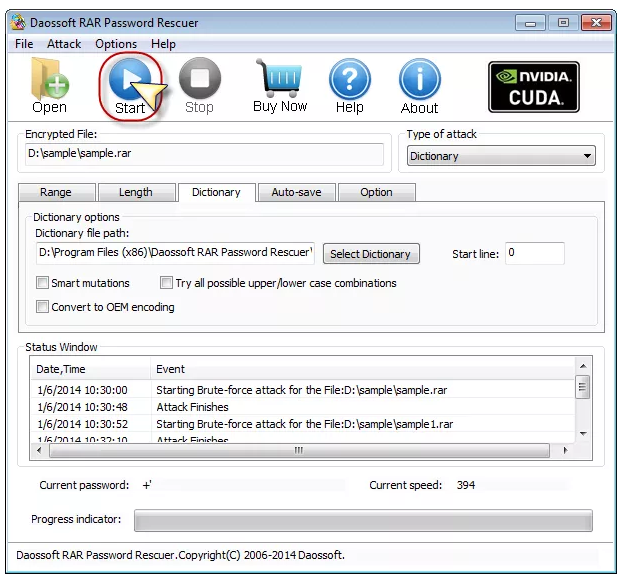Toggle Convert to OEM encoding

click(x=42, y=307)
